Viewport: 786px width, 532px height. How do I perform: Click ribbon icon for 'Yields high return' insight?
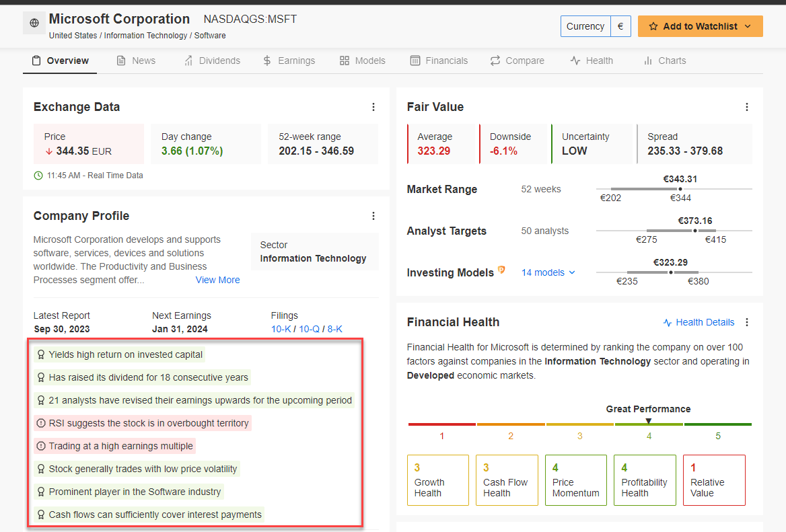tap(41, 354)
